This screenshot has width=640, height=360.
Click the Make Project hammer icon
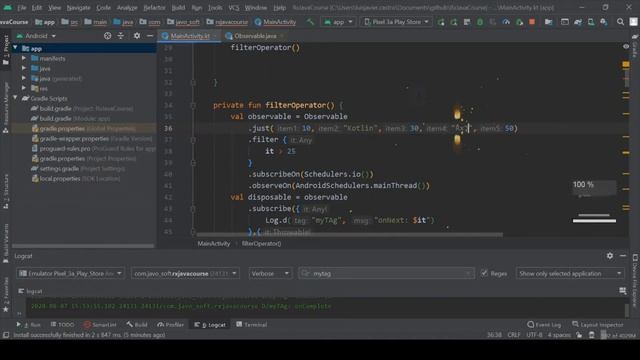pos(310,22)
